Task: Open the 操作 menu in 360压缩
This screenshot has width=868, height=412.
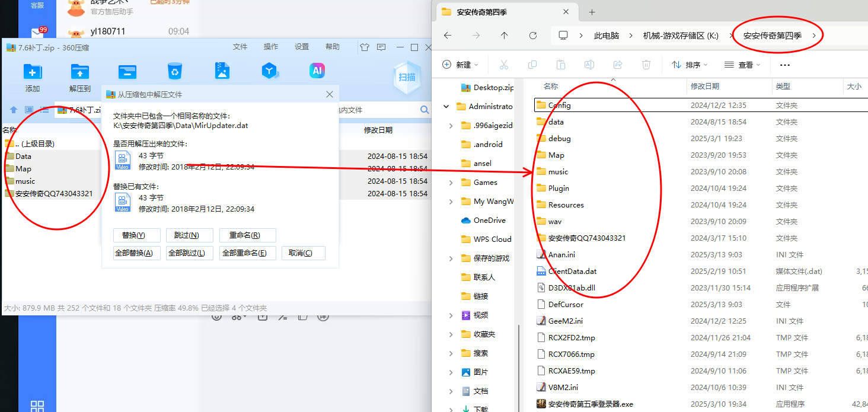Action: click(270, 47)
